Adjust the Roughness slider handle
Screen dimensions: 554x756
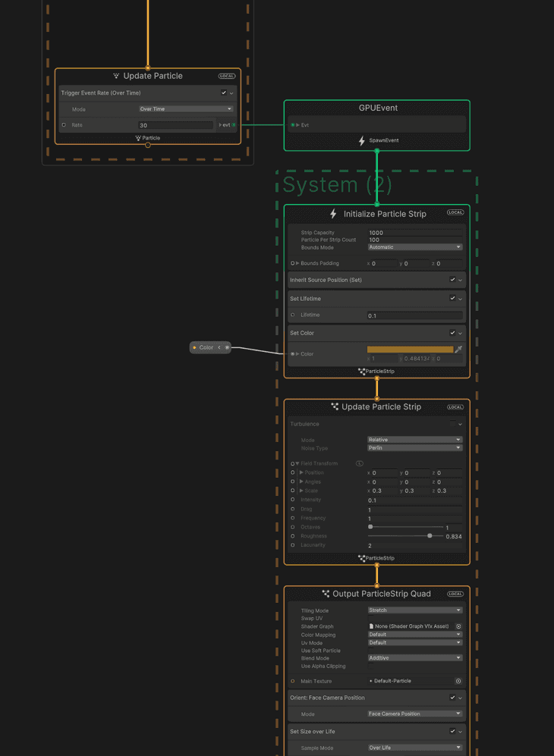[430, 535]
